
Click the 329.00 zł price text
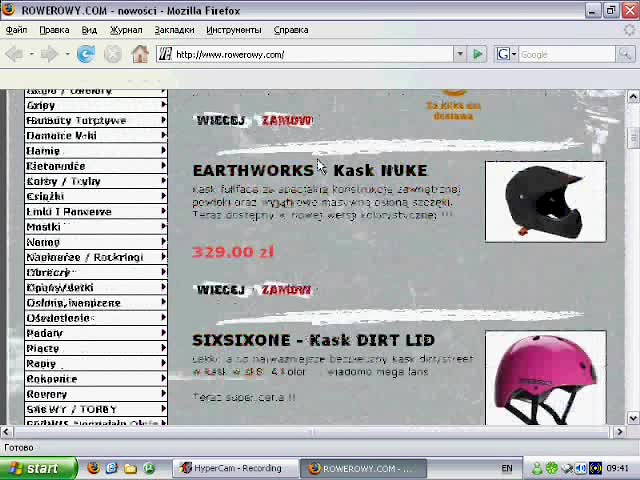tap(233, 252)
